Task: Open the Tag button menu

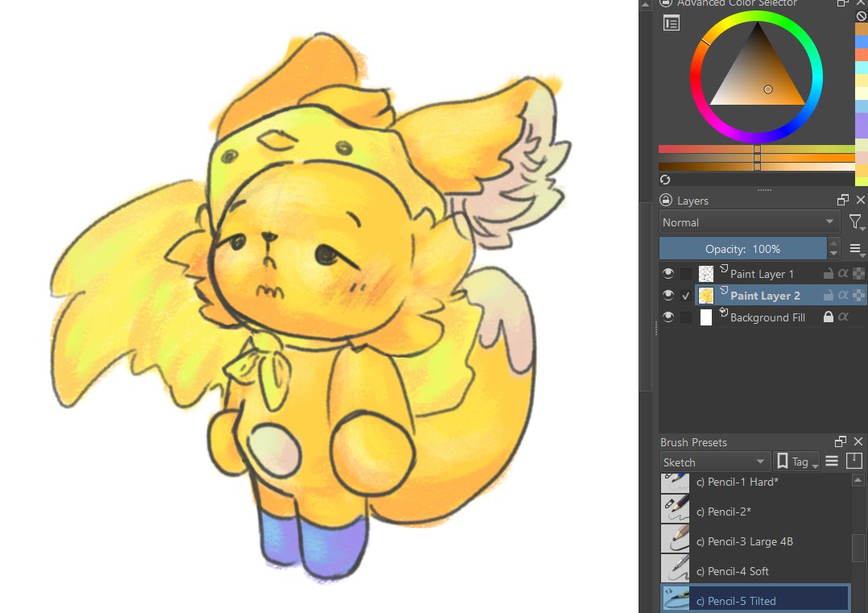Action: [x=796, y=462]
